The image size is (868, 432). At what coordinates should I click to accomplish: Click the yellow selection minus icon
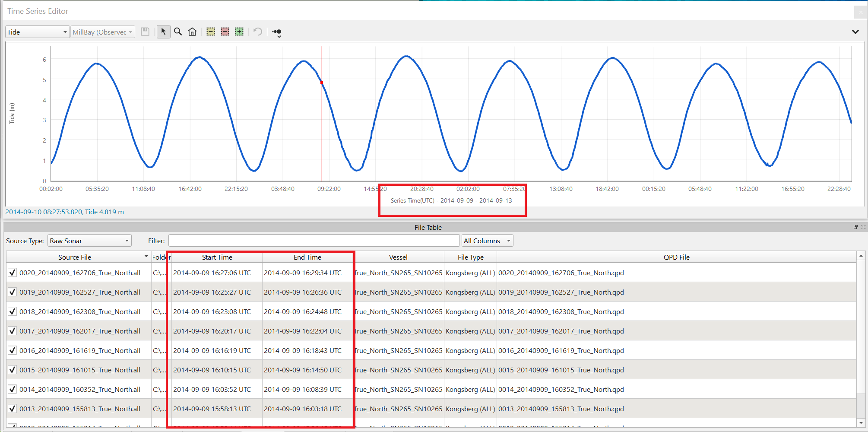(x=211, y=32)
